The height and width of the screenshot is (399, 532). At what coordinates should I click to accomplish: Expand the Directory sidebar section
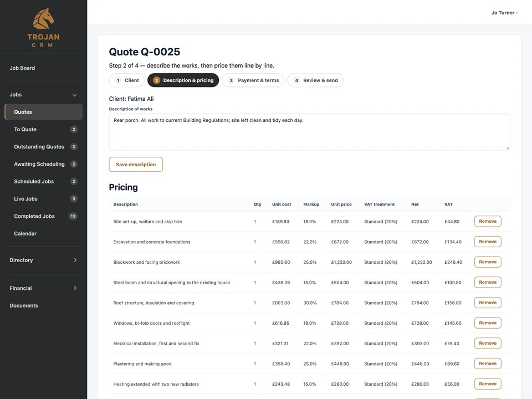43,260
